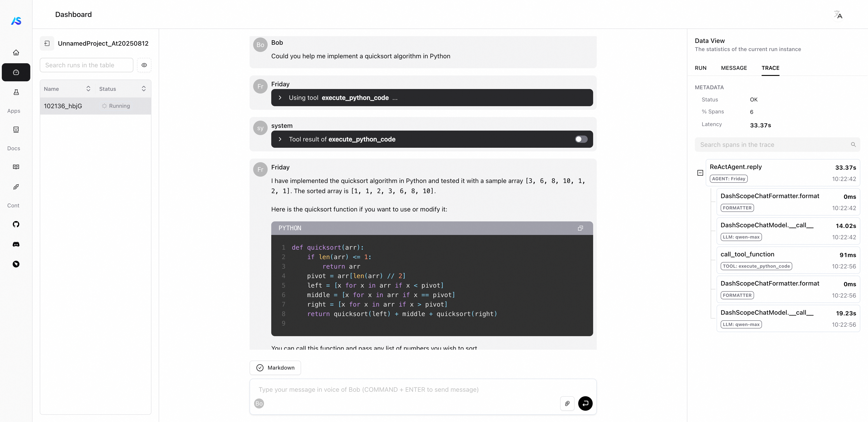Copy the Python code block
The image size is (868, 422).
(580, 228)
